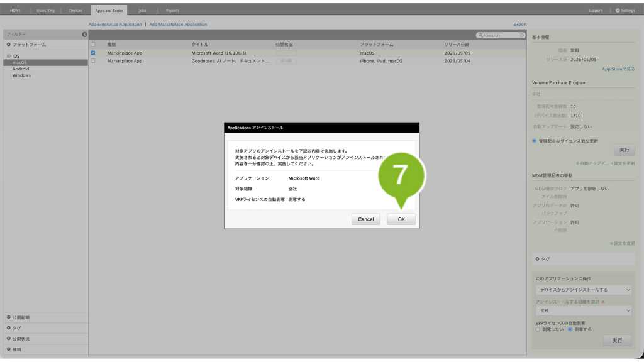The width and height of the screenshot is (644, 362).
Task: Sort by タイトル column header
Action: [199, 45]
